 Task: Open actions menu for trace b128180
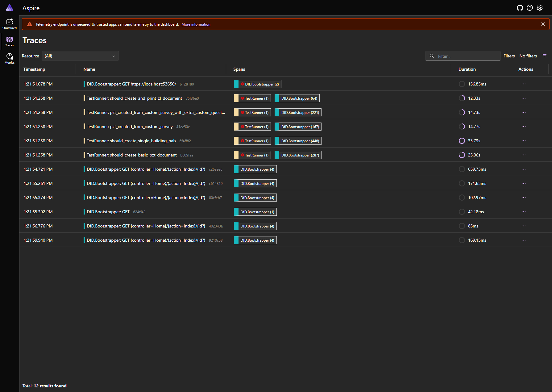[524, 84]
